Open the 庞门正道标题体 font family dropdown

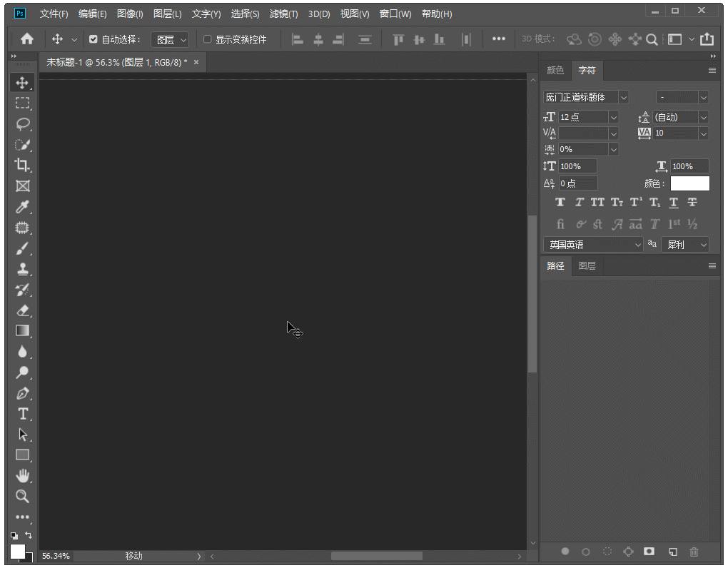pyautogui.click(x=624, y=98)
